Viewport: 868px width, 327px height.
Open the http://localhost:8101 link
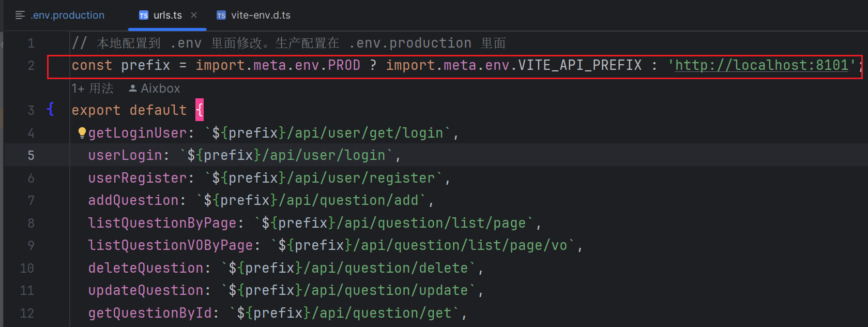pyautogui.click(x=762, y=65)
